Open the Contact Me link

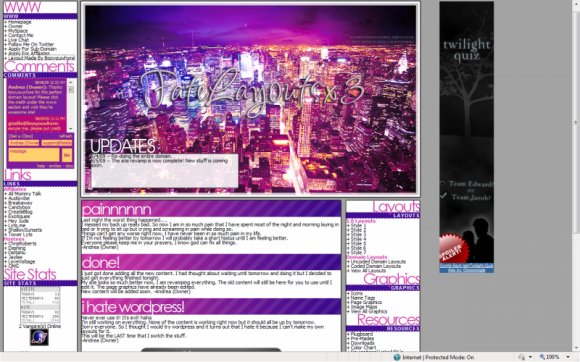21,35
